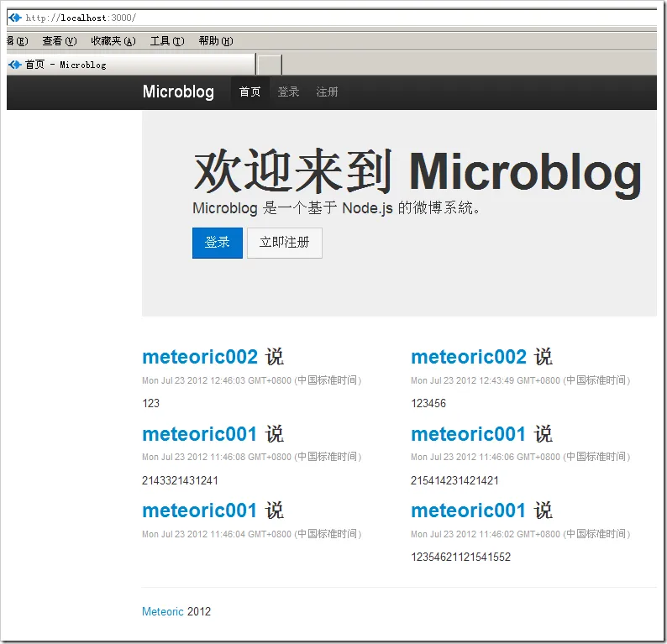Click the Microblog brand link in navbar
Image resolution: width=667 pixels, height=644 pixels.
178,92
